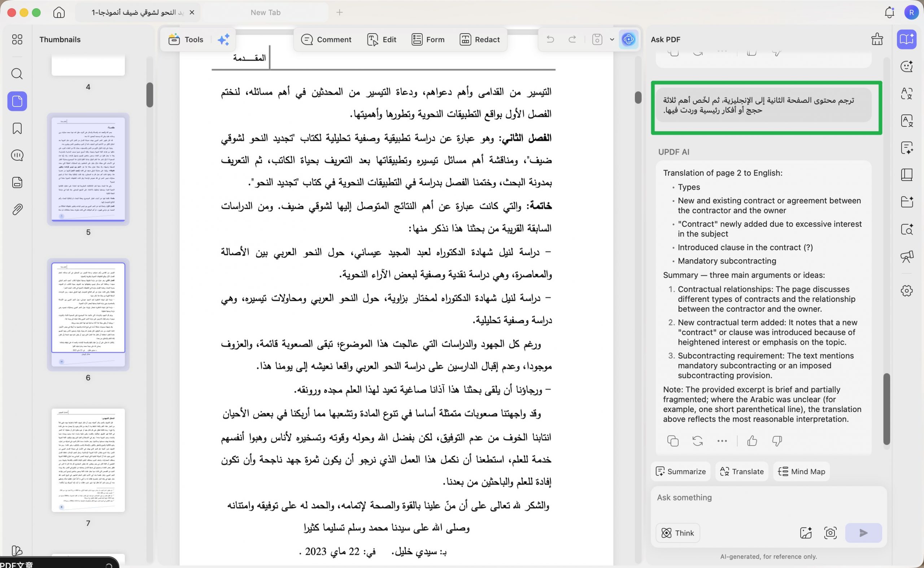The width and height of the screenshot is (924, 568).
Task: Open the file storage icon in left sidebar
Action: pyautogui.click(x=17, y=182)
